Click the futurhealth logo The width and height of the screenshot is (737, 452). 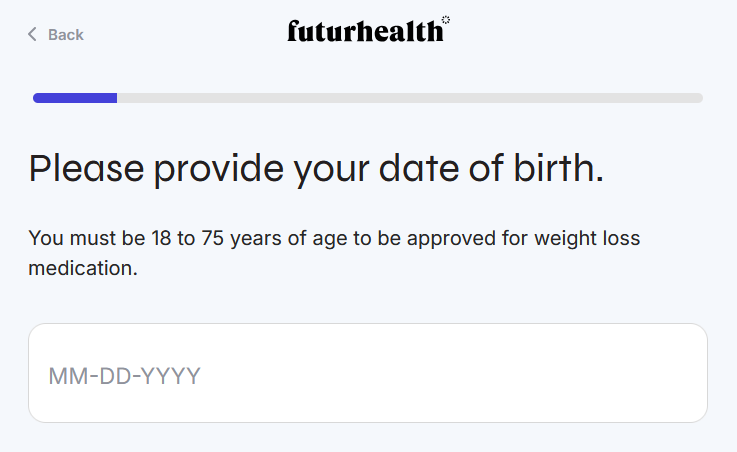click(x=364, y=32)
